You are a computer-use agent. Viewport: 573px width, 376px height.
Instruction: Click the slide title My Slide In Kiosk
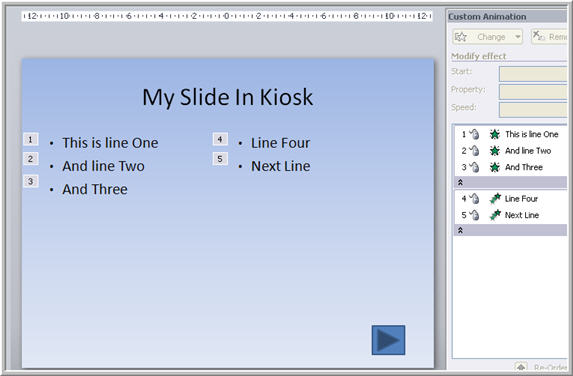[227, 97]
